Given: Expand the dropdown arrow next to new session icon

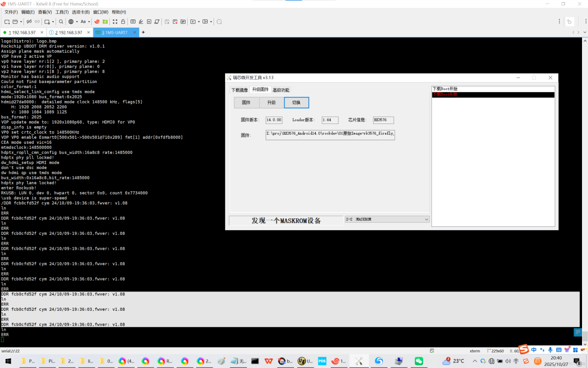Looking at the screenshot, I should click(20, 21).
